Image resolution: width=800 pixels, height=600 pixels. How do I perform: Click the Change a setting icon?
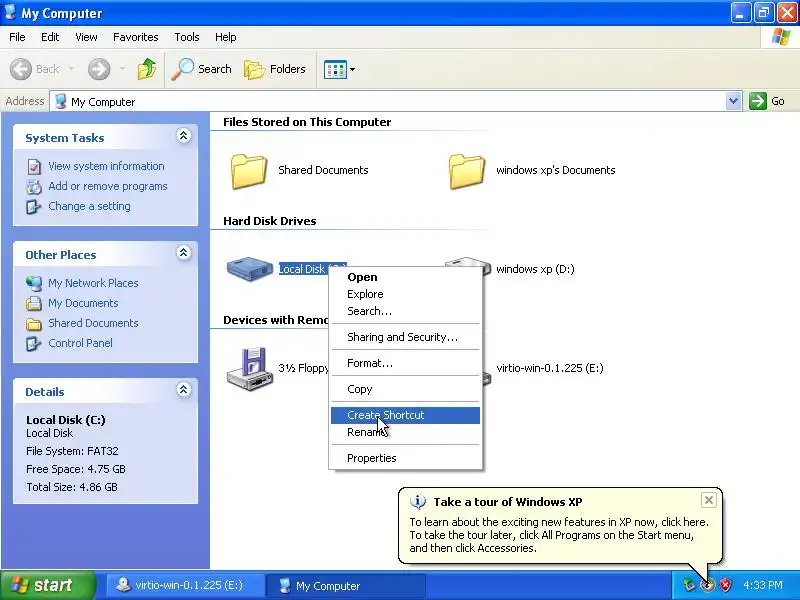[34, 207]
